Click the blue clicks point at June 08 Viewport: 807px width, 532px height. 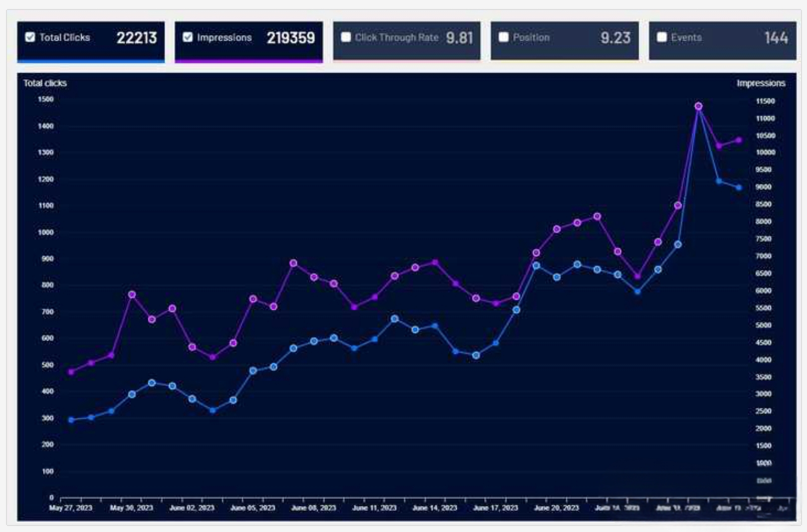pyautogui.click(x=314, y=341)
